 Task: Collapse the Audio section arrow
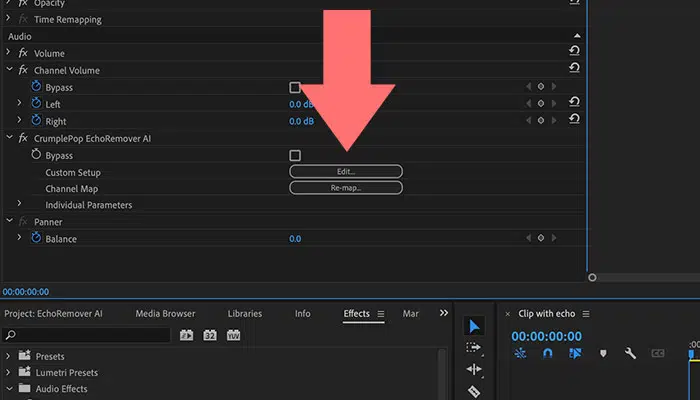577,36
